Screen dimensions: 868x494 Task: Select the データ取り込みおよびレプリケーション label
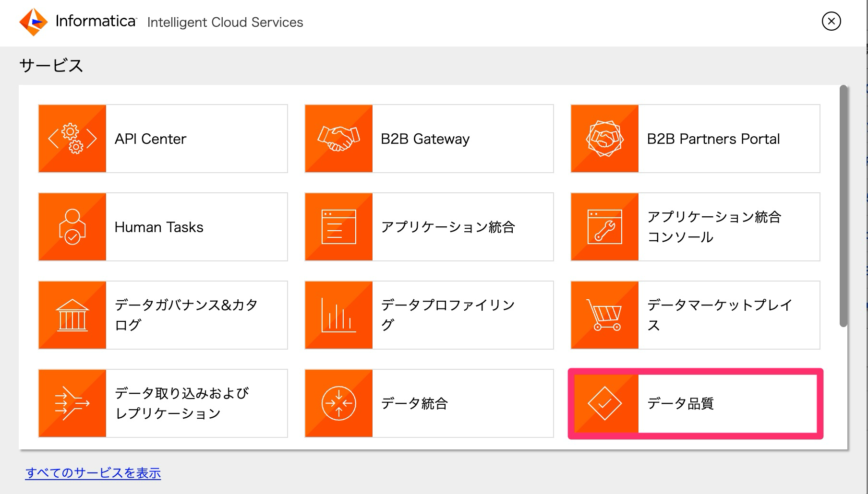(x=181, y=403)
